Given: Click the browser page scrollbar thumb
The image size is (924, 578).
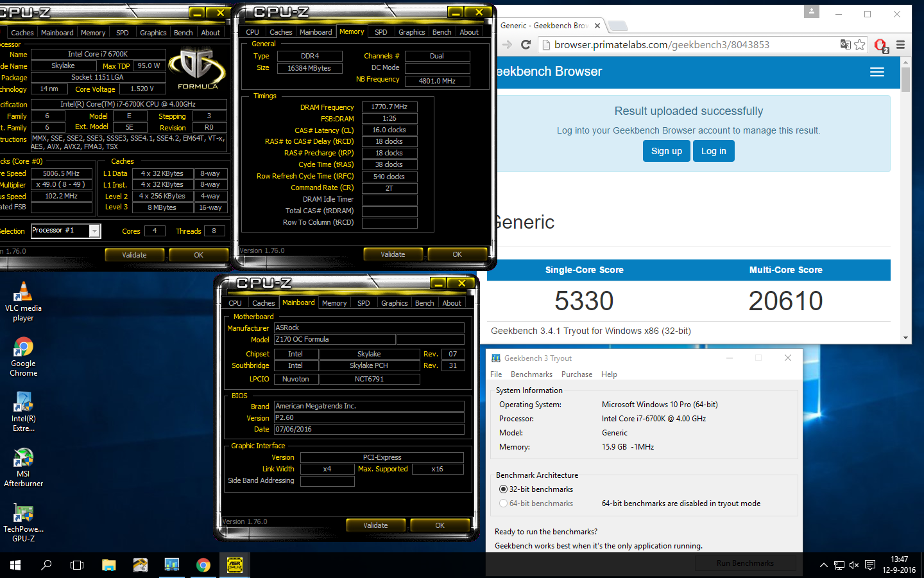Looking at the screenshot, I should pos(905,80).
